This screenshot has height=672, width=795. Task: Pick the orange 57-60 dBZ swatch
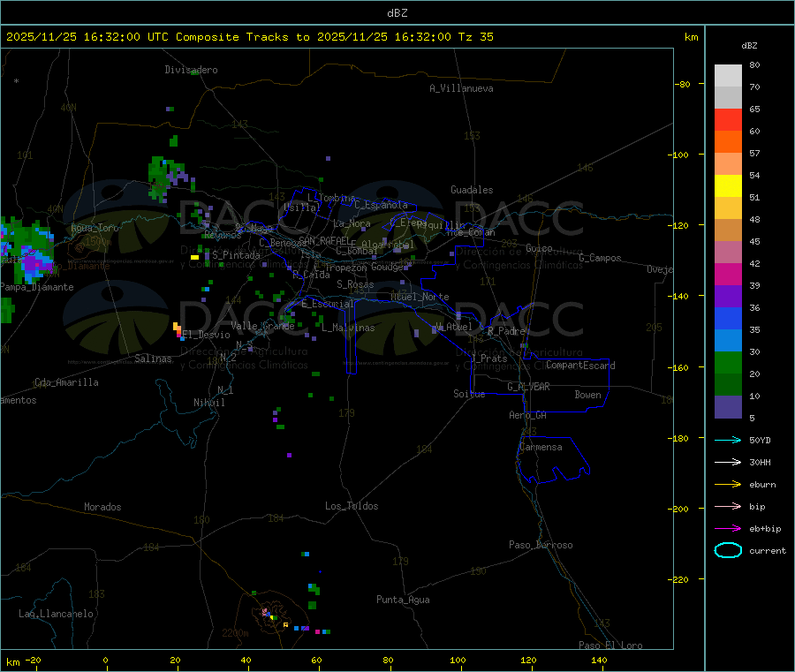click(x=728, y=142)
